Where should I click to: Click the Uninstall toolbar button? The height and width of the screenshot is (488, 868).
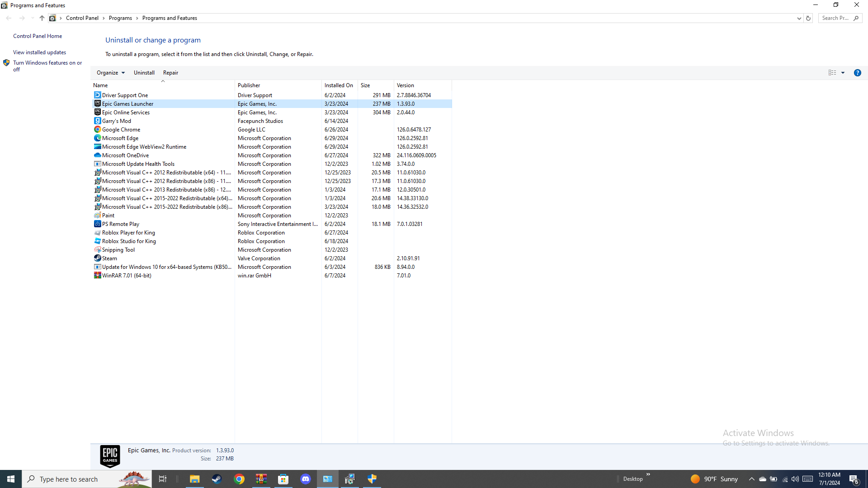coord(144,73)
